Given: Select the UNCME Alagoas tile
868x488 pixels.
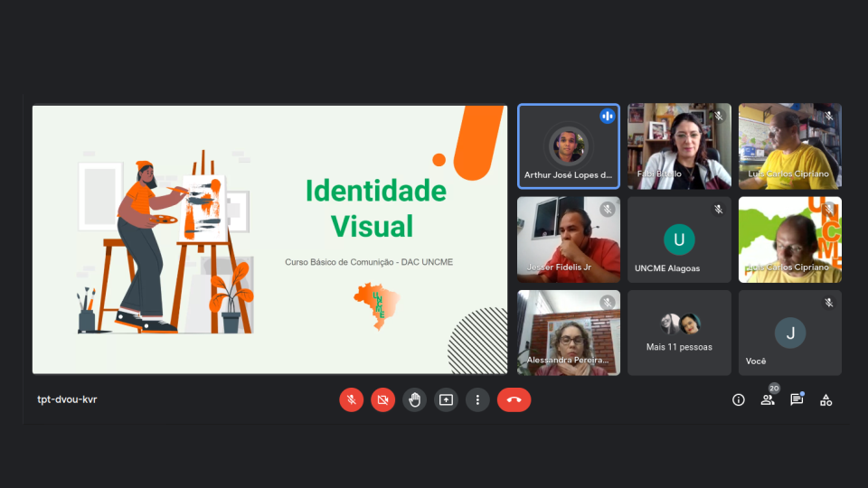Looking at the screenshot, I should 679,239.
